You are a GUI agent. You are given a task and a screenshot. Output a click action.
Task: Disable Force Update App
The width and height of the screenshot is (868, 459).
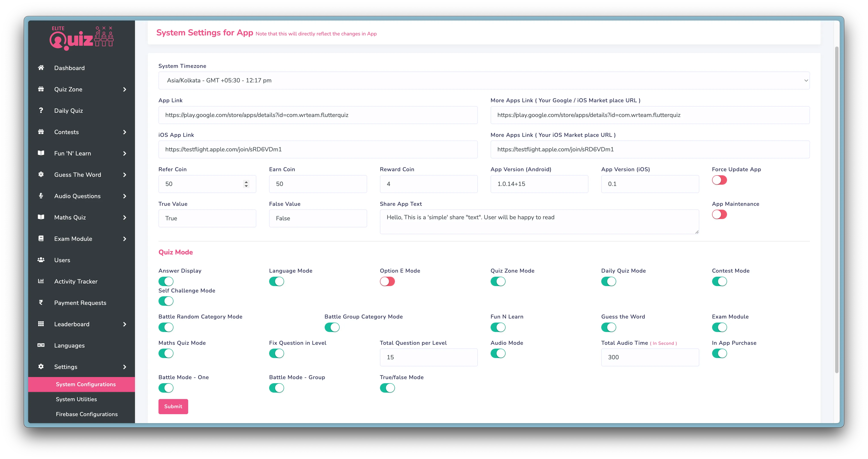coord(719,180)
